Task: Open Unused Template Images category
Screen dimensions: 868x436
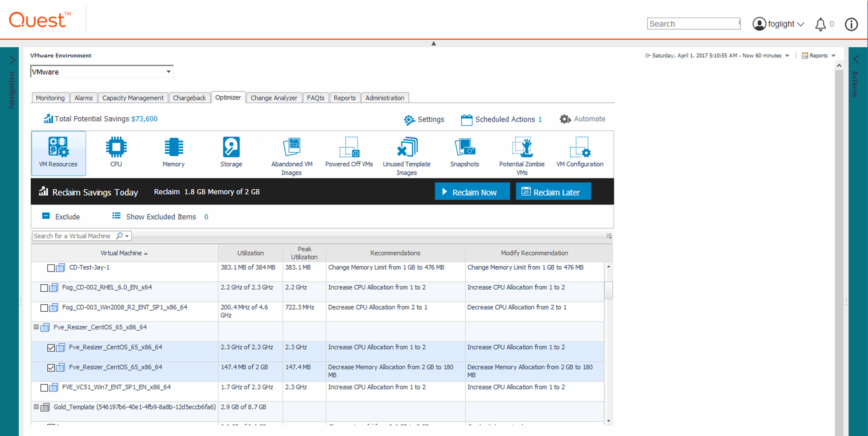Action: click(x=407, y=156)
